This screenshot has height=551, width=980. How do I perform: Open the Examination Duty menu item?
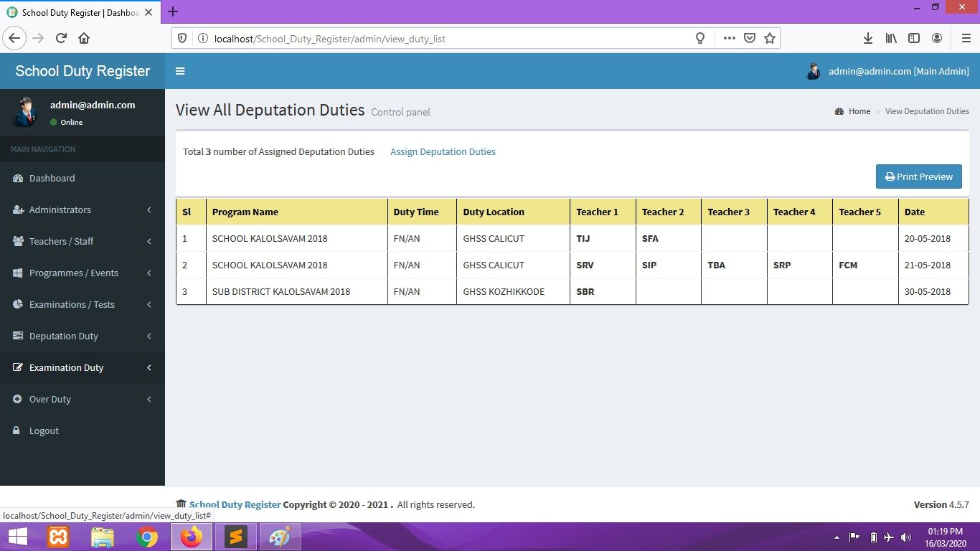(66, 368)
